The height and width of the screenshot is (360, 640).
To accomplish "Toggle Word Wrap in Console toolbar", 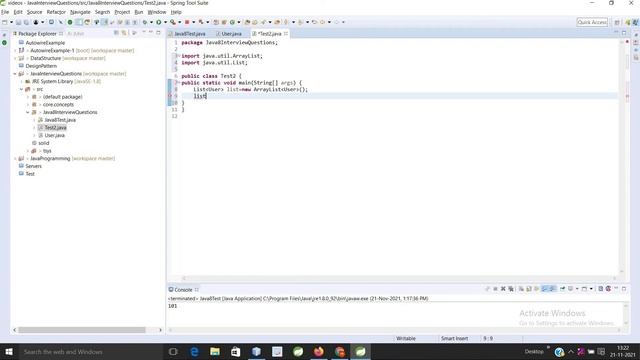I will coord(537,289).
